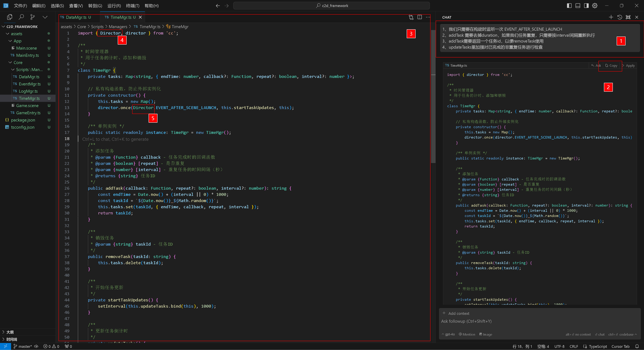Screen dimensions: 644x350
Task: Open the Explorer files icon
Action: tap(10, 17)
